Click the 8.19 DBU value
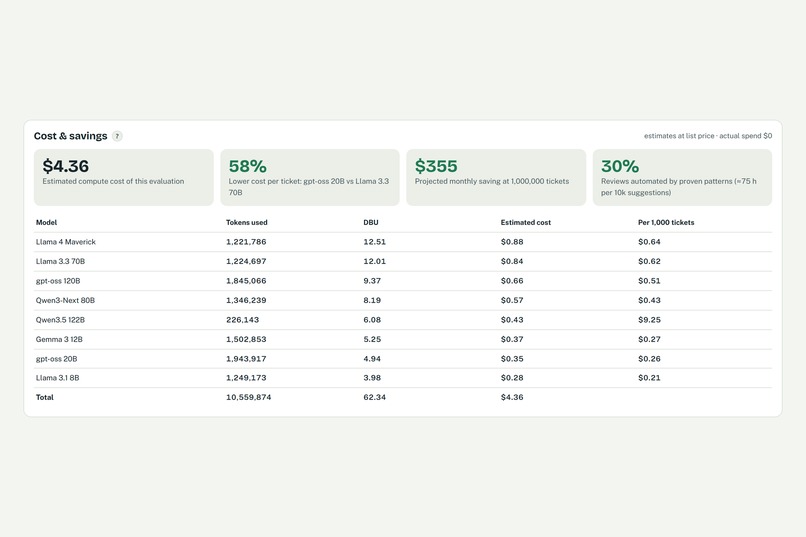Image resolution: width=806 pixels, height=537 pixels. [x=372, y=301]
